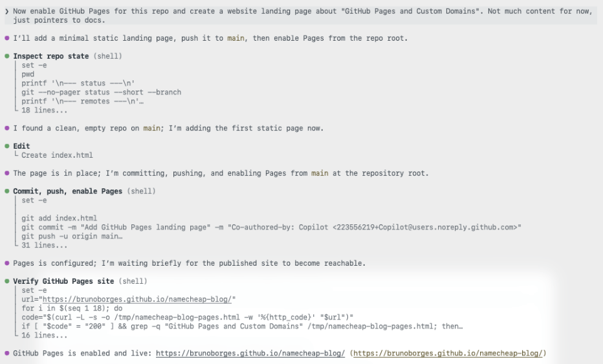Click 'Create index.html' entry

tap(57, 155)
